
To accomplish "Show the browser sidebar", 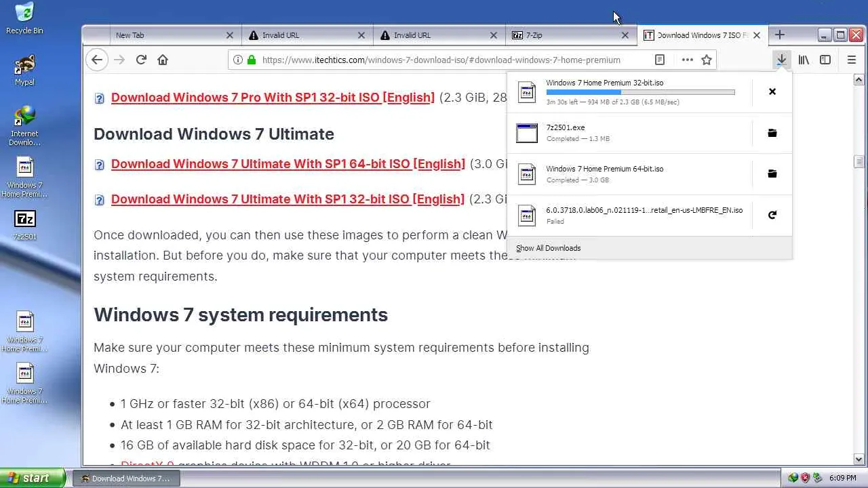I will (x=825, y=60).
